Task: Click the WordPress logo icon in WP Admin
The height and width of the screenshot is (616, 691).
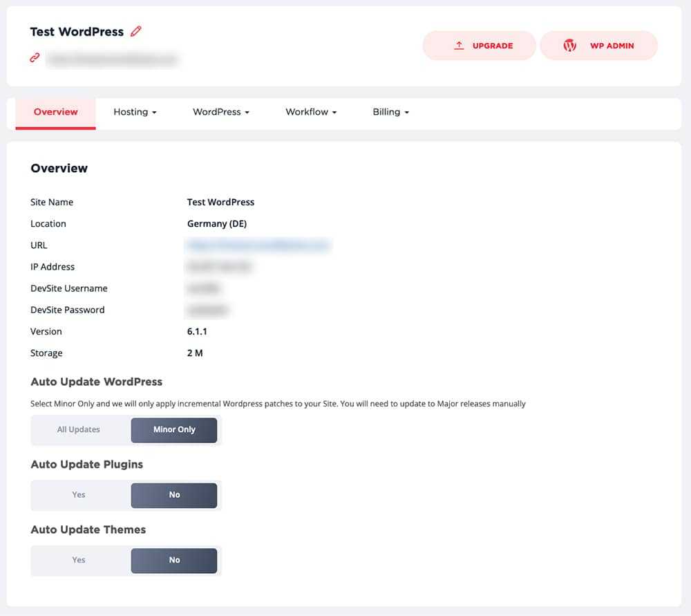Action: click(x=569, y=46)
